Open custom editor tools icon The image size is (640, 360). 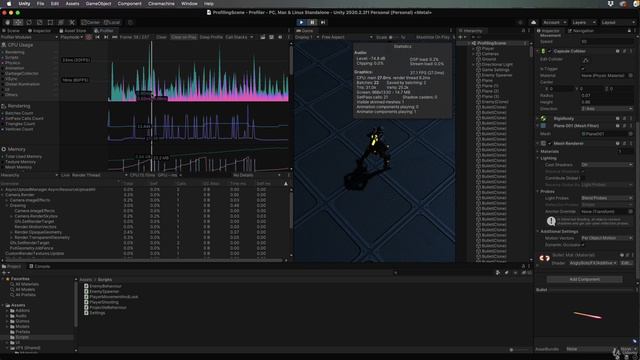(72, 22)
